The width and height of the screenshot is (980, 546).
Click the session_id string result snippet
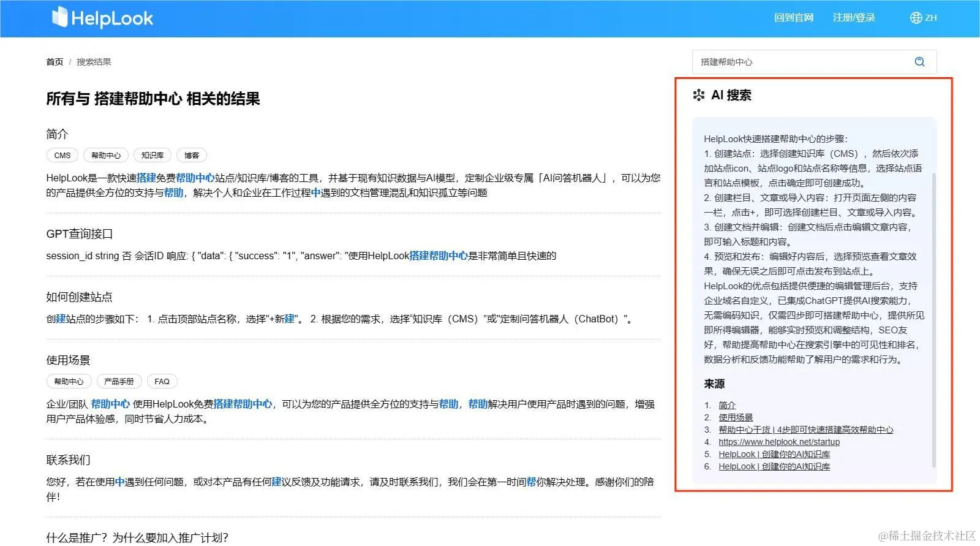[301, 256]
